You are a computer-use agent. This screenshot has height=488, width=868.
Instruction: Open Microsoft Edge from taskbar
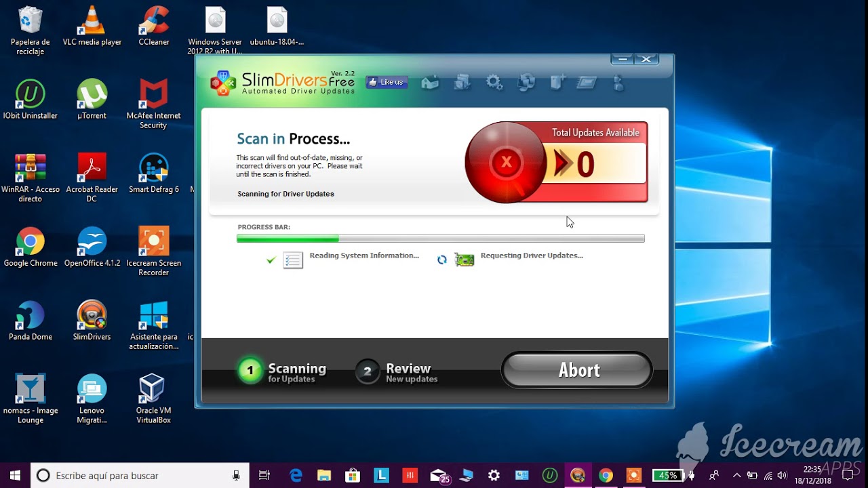click(x=296, y=475)
